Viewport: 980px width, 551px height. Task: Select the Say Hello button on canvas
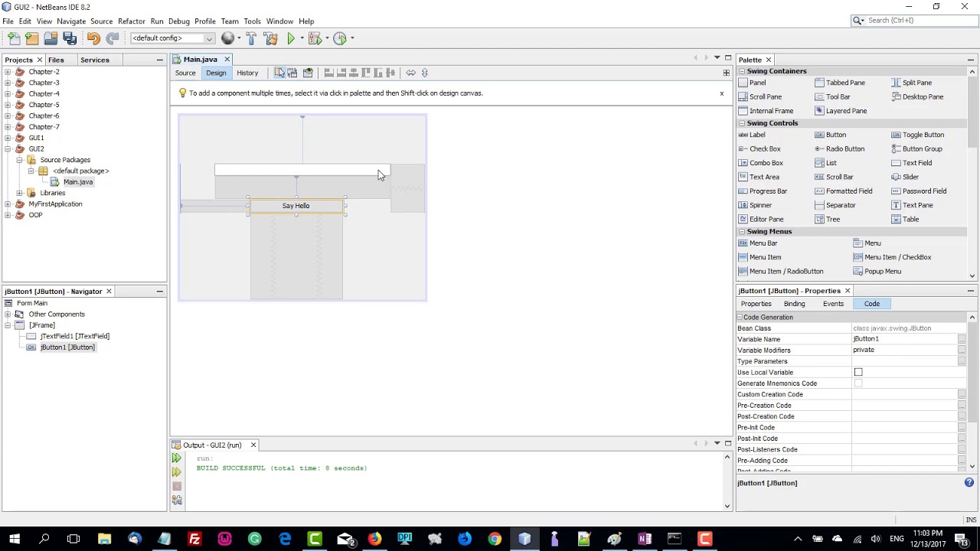click(x=296, y=206)
